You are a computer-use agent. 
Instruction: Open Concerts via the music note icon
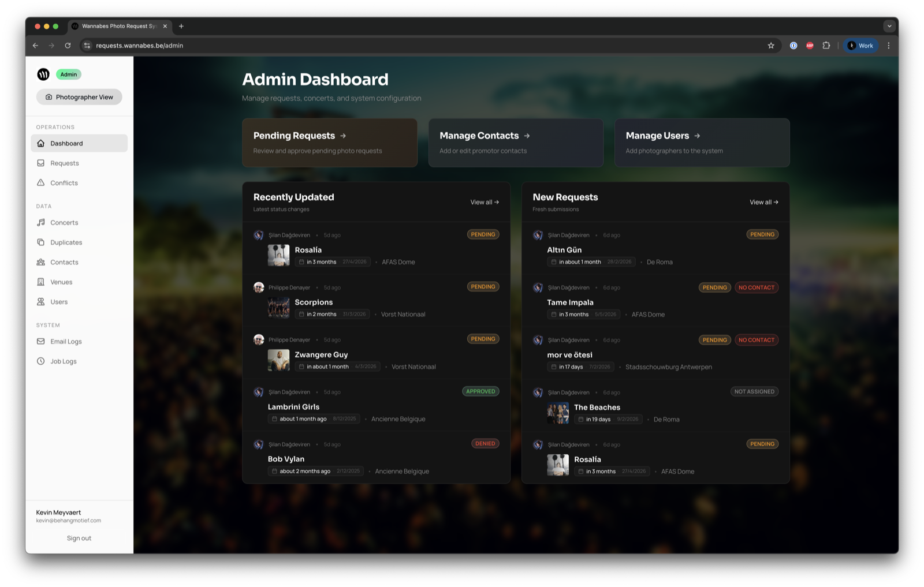[x=40, y=222]
